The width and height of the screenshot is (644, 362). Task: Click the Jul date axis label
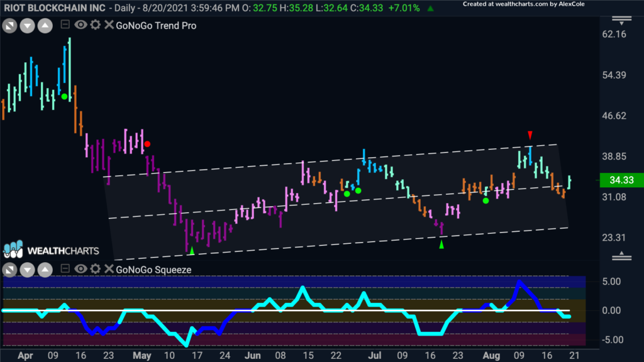[375, 356]
